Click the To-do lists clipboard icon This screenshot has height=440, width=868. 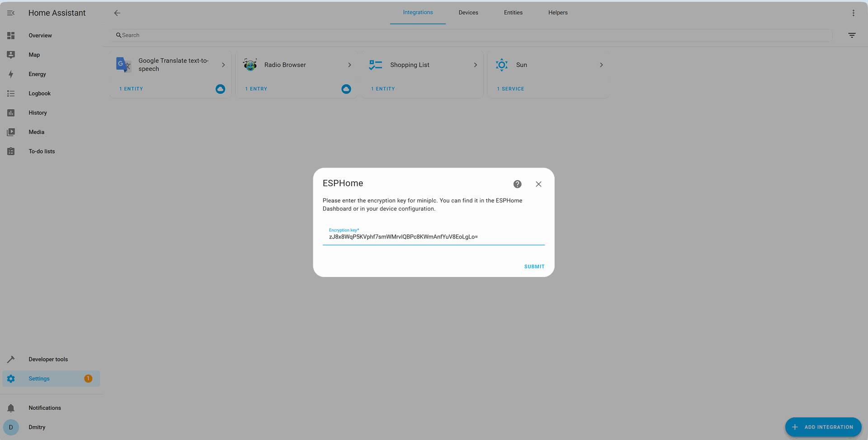pos(11,151)
